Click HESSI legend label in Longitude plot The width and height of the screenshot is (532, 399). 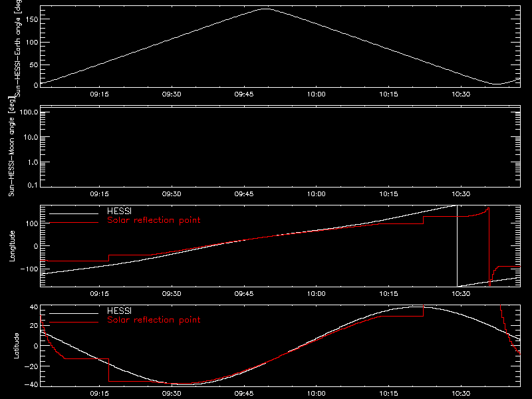pyautogui.click(x=120, y=211)
